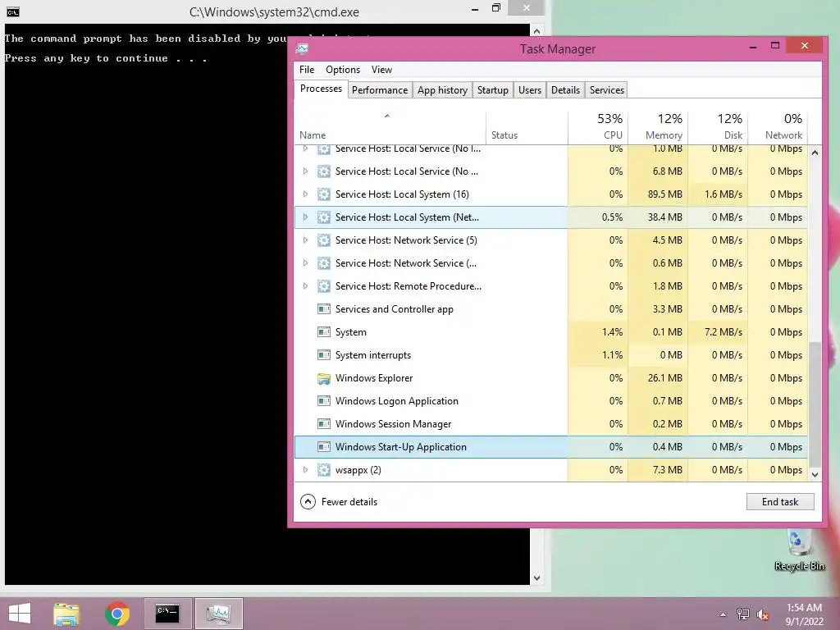Image resolution: width=840 pixels, height=630 pixels.
Task: Expand Service Host: Local Service 6.8 MB row
Action: pos(305,171)
